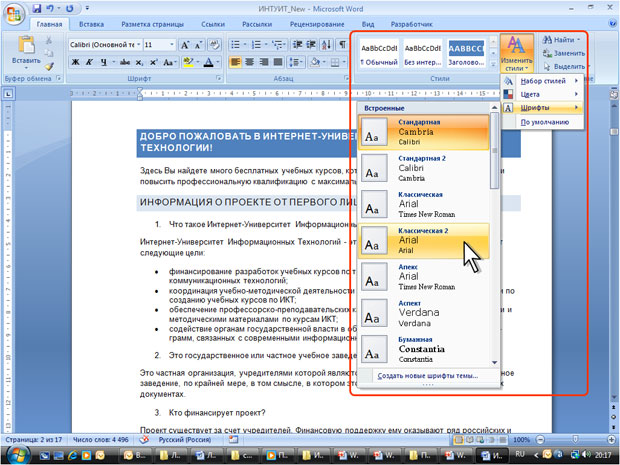This screenshot has height=465, width=620.
Task: Choose Аспект Verdana theme fonts
Action: pyautogui.click(x=423, y=313)
